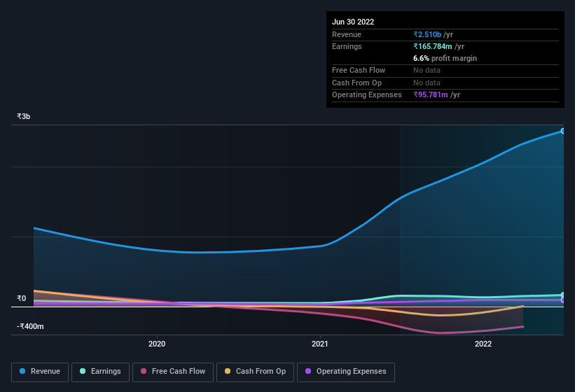Click the ₹165.784m earnings value

[433, 46]
